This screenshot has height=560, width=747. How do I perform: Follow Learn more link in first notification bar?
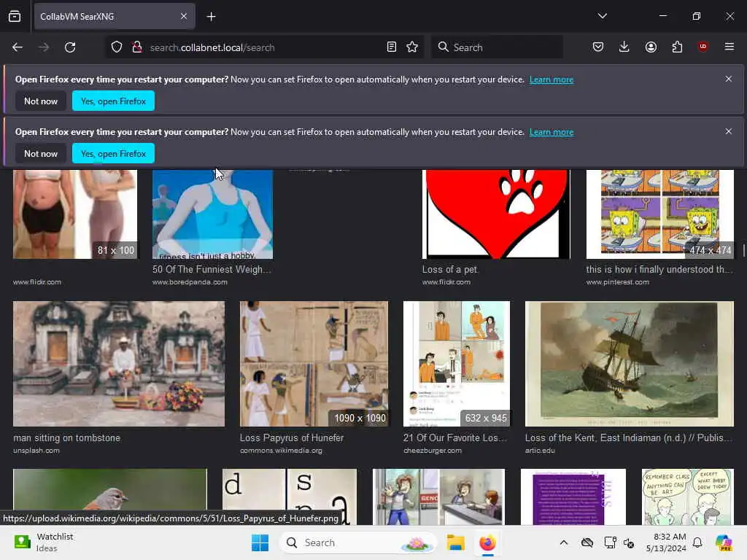(x=551, y=79)
